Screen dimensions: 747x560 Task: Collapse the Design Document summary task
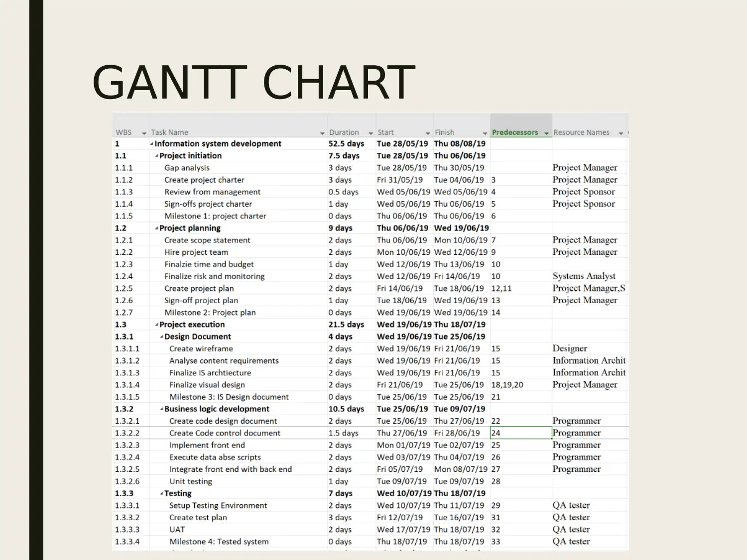click(x=162, y=336)
